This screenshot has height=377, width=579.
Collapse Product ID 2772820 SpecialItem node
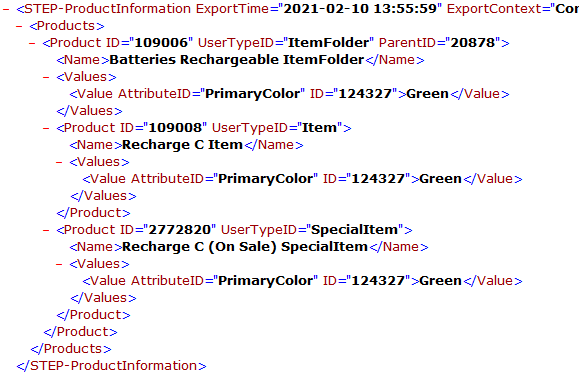tap(46, 230)
